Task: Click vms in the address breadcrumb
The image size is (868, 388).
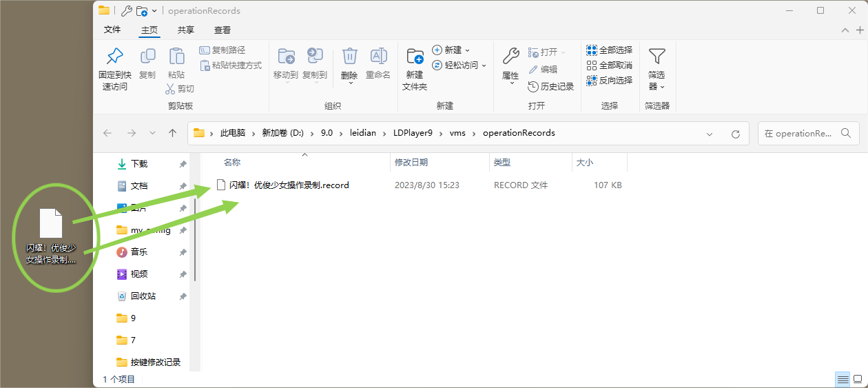Action: (457, 133)
